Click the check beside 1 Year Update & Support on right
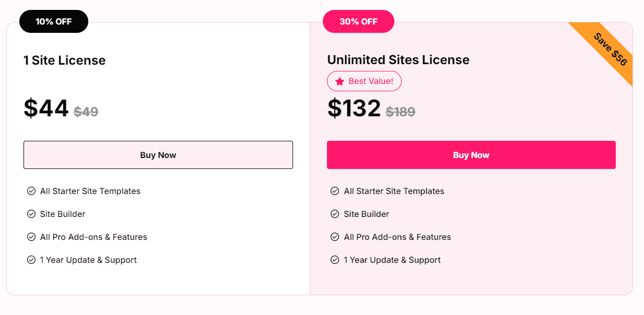This screenshot has width=644, height=315. point(335,259)
